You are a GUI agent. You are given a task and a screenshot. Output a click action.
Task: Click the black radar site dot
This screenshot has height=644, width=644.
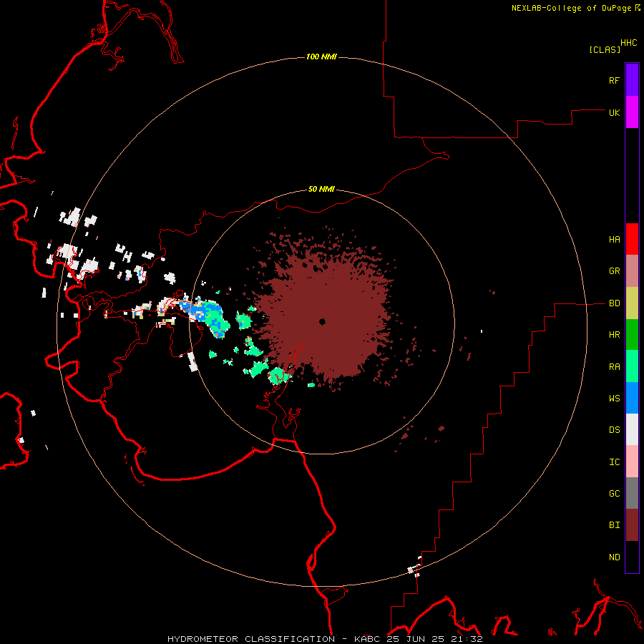322,321
